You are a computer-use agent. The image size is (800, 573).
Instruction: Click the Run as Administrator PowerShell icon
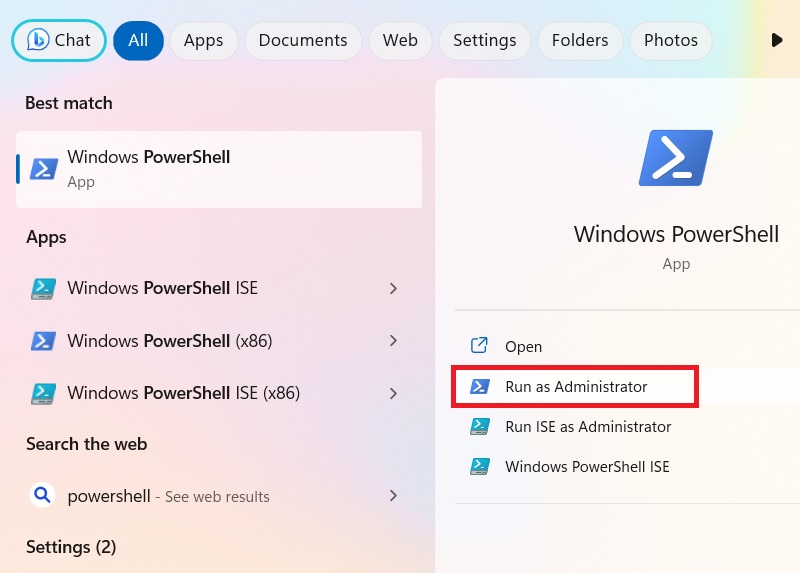pyautogui.click(x=480, y=386)
